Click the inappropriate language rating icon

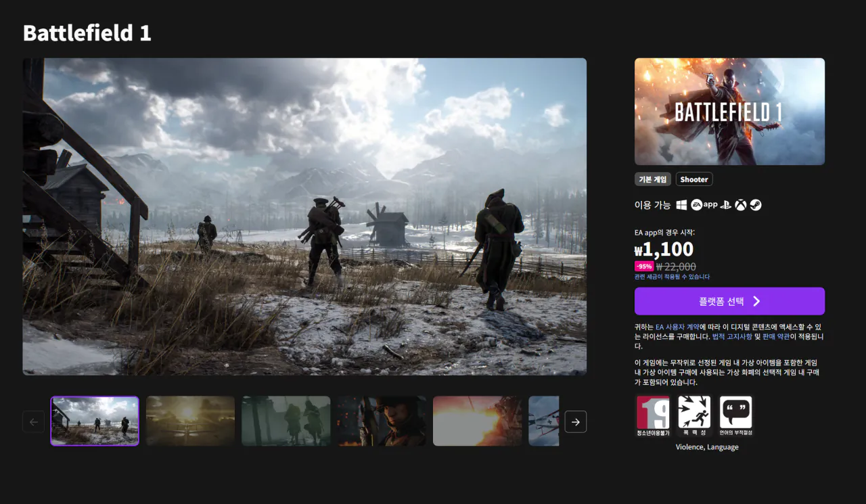[x=736, y=415]
